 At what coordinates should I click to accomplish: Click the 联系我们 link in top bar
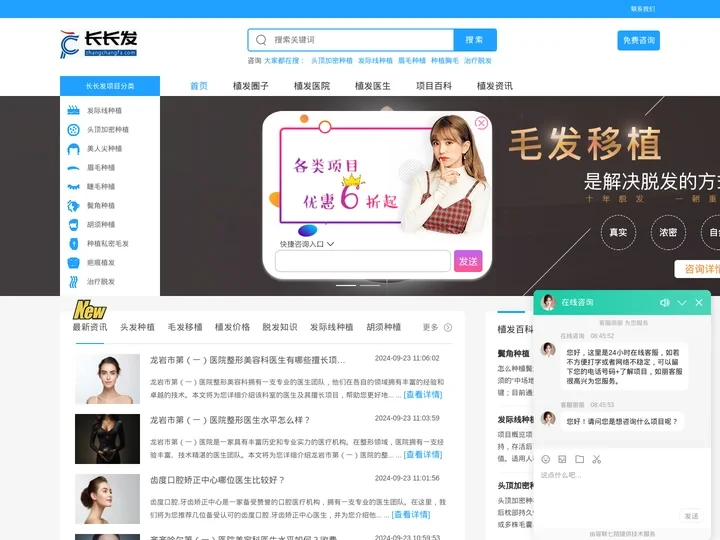[642, 9]
